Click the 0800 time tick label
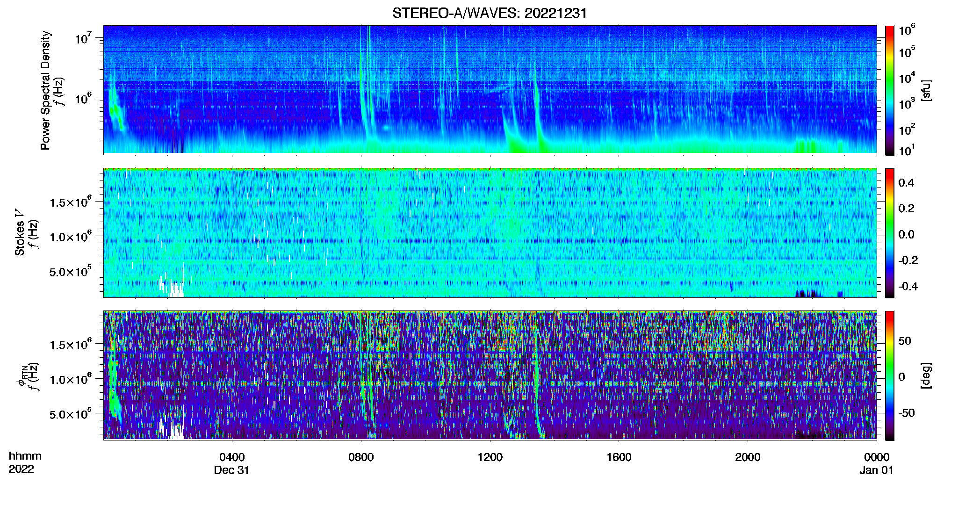Image resolution: width=980 pixels, height=505 pixels. pos(361,457)
